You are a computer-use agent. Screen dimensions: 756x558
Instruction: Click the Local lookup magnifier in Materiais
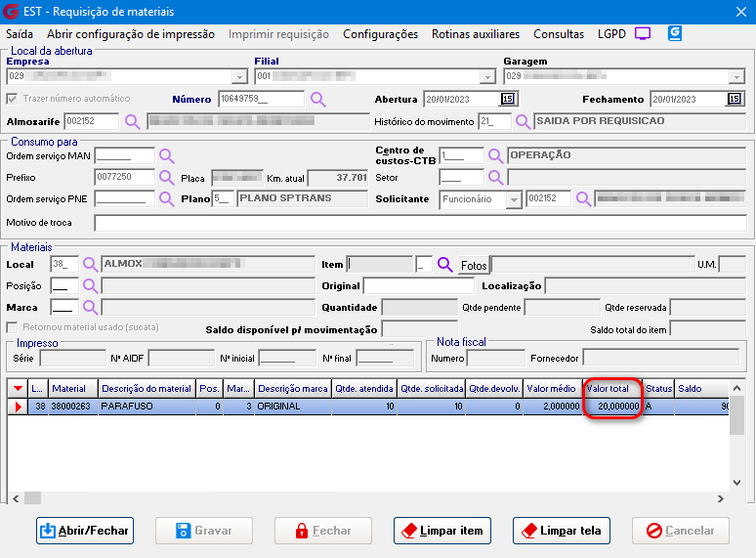tap(90, 264)
